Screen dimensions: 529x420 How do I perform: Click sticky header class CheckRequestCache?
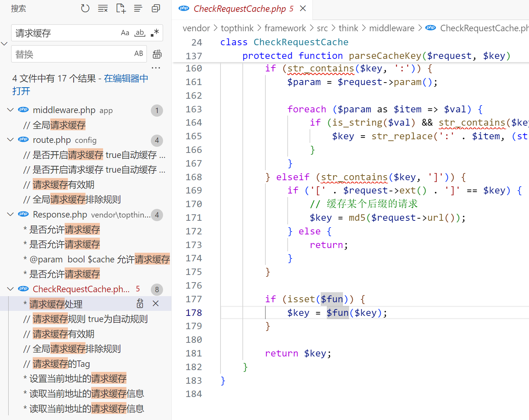(284, 42)
